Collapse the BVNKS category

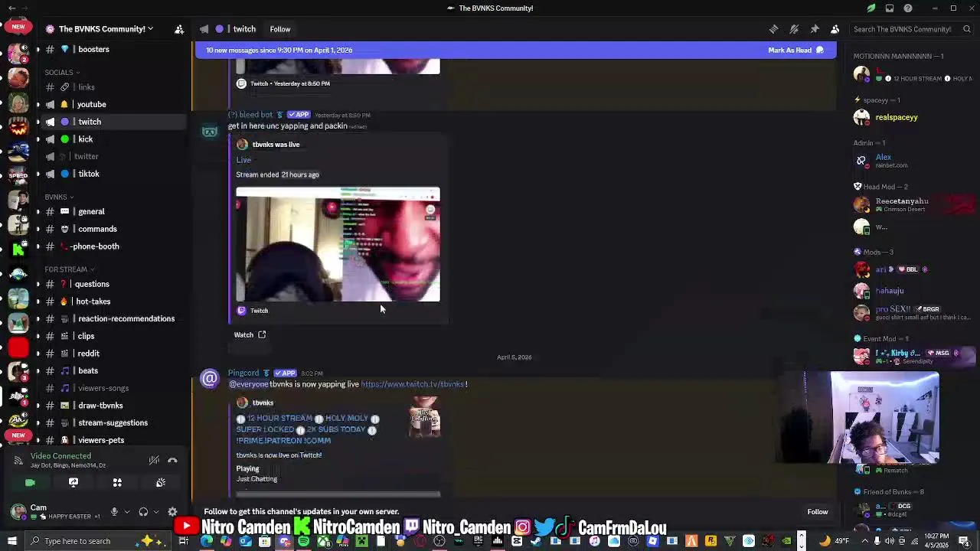[x=59, y=197]
